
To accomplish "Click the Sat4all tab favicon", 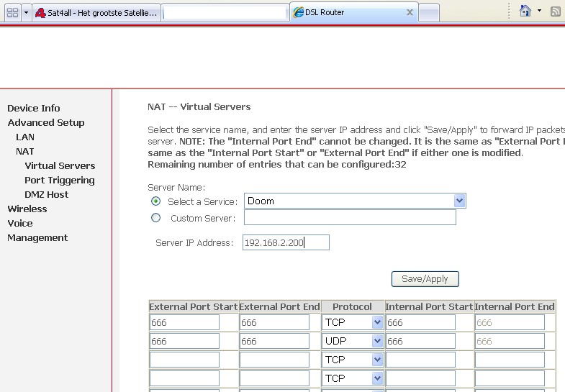I will 40,13.
